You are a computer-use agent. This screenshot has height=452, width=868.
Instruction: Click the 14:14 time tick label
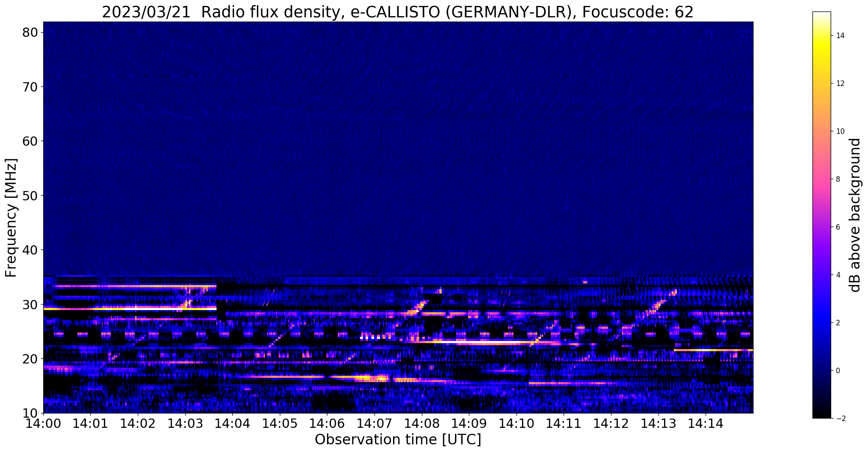[x=705, y=423]
